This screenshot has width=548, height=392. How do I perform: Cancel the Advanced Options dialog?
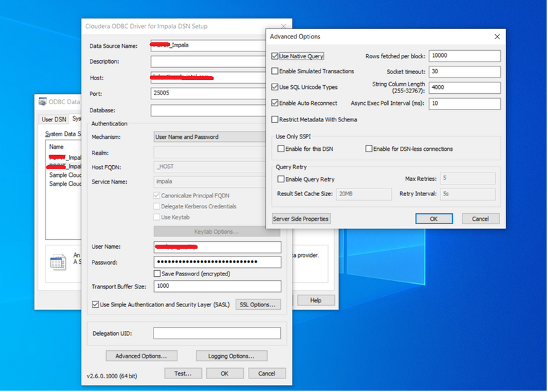tap(481, 219)
